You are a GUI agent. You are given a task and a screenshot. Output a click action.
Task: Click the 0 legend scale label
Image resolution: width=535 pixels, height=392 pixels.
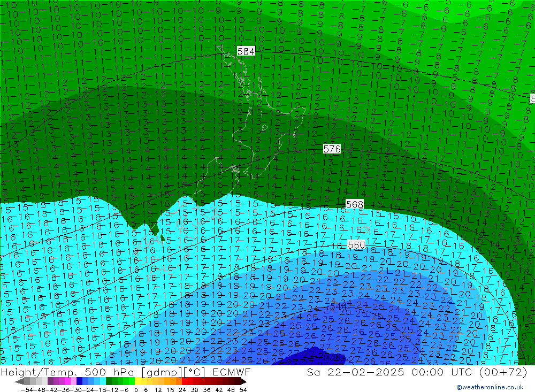pyautogui.click(x=136, y=390)
